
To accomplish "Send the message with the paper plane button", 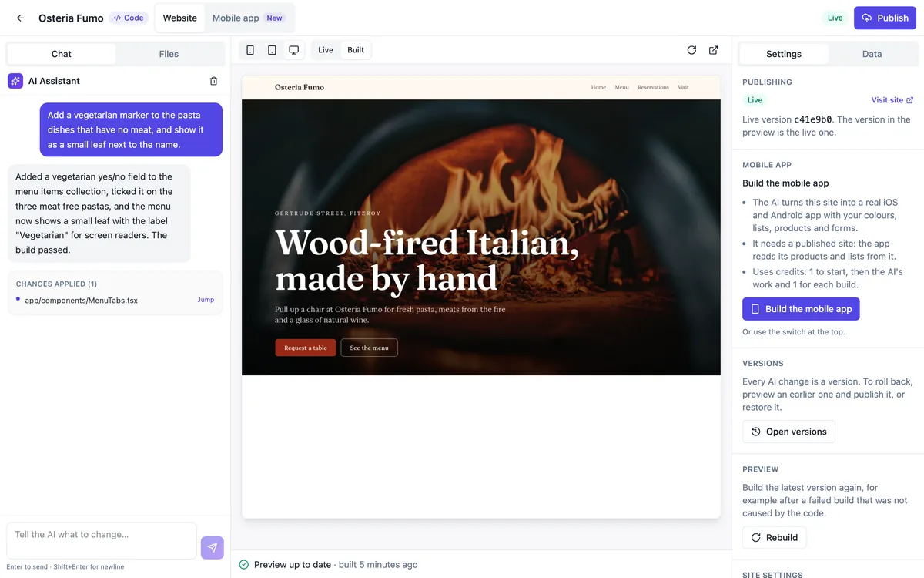I will click(x=213, y=548).
